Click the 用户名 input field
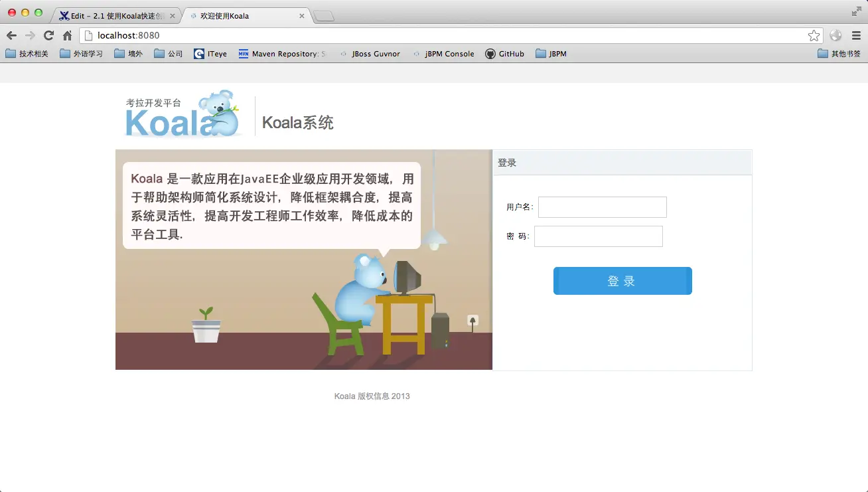868x492 pixels. [602, 207]
